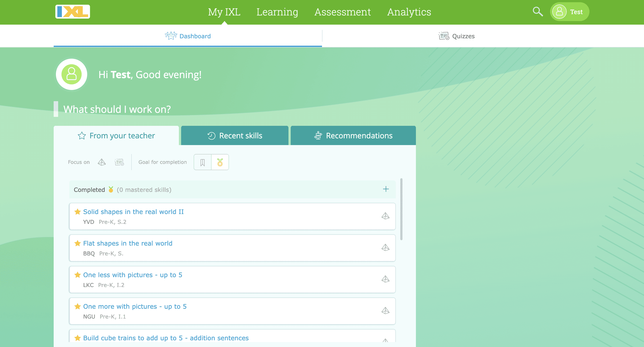Select the From your teacher tab
The height and width of the screenshot is (347, 644).
coord(116,135)
